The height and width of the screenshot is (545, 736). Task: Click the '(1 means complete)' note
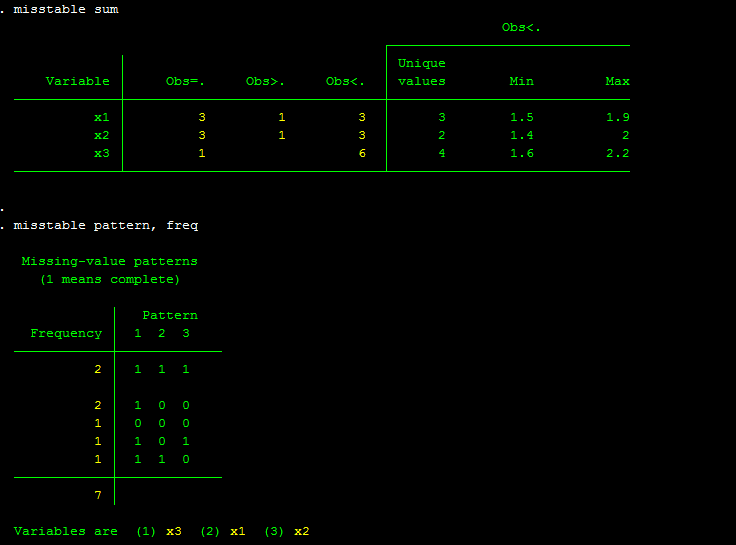(109, 279)
